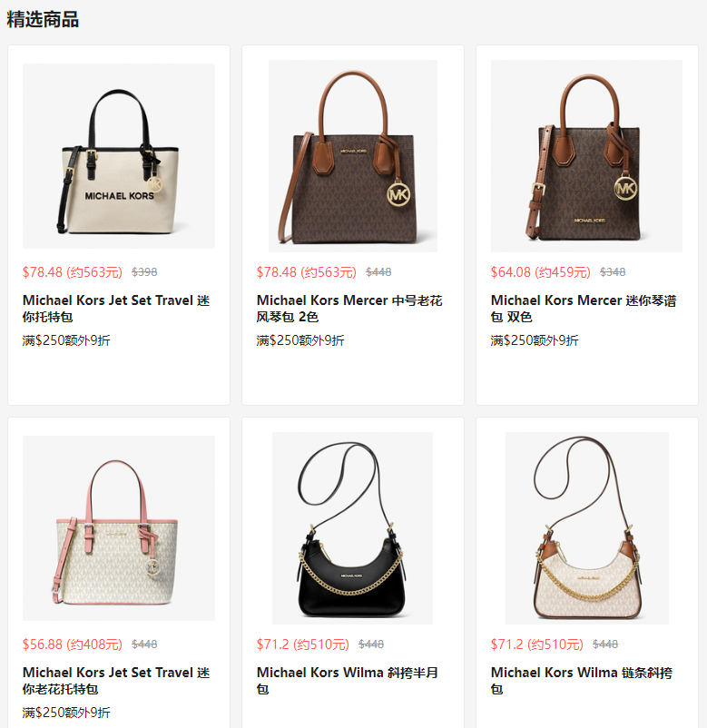The height and width of the screenshot is (728, 707).
Task: Click the $64.08 (约459元) price
Action: pos(540,272)
